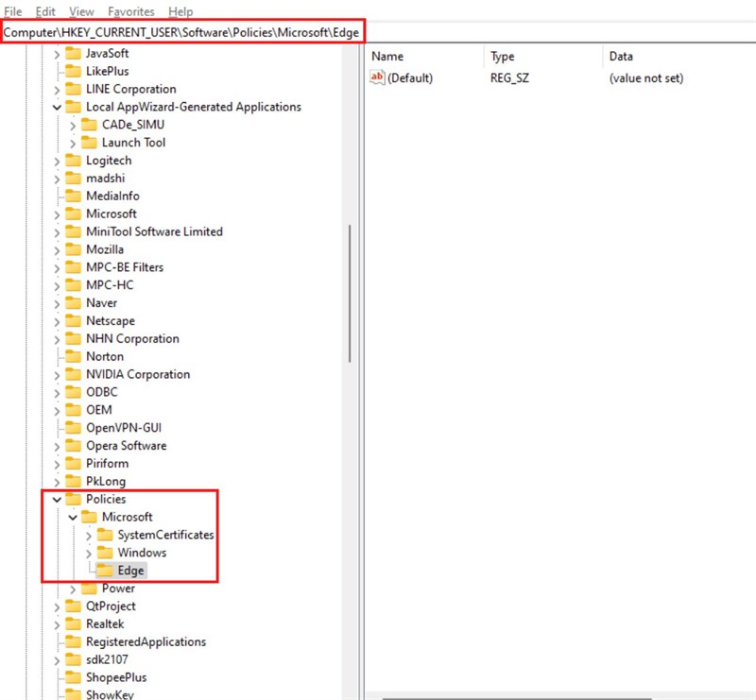Click the madshi folder icon
Image resolution: width=756 pixels, height=700 pixels.
(x=73, y=178)
